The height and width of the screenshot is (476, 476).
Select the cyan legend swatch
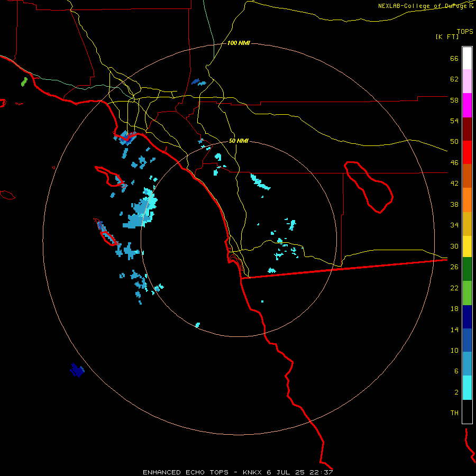467,388
